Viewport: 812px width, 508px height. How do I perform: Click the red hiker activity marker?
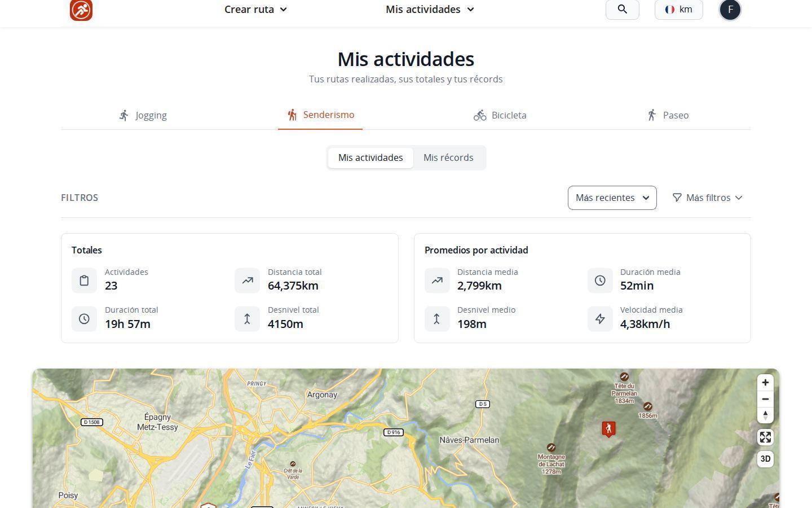pyautogui.click(x=608, y=430)
